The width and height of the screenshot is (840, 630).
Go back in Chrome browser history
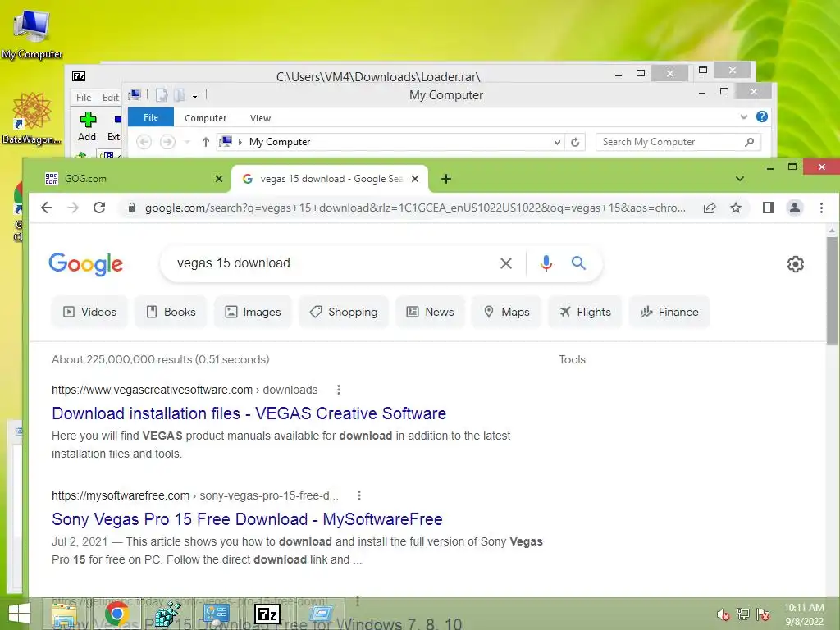coord(47,208)
